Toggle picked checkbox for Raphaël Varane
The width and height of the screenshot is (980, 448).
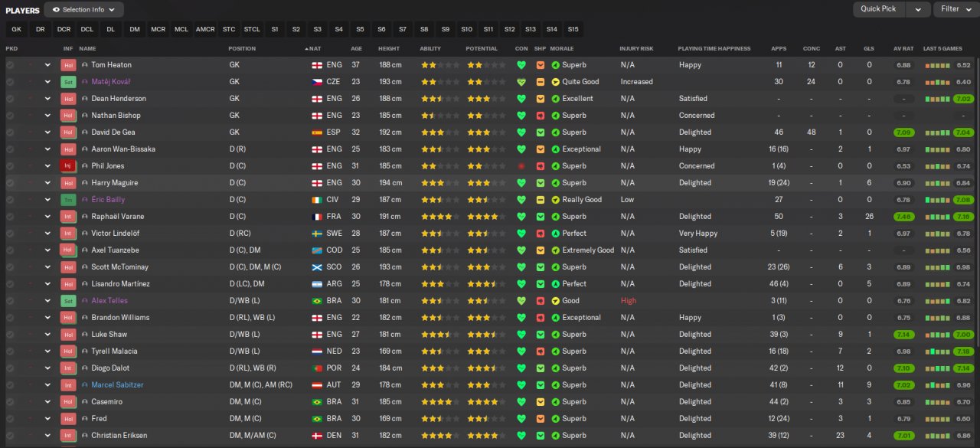tap(10, 217)
